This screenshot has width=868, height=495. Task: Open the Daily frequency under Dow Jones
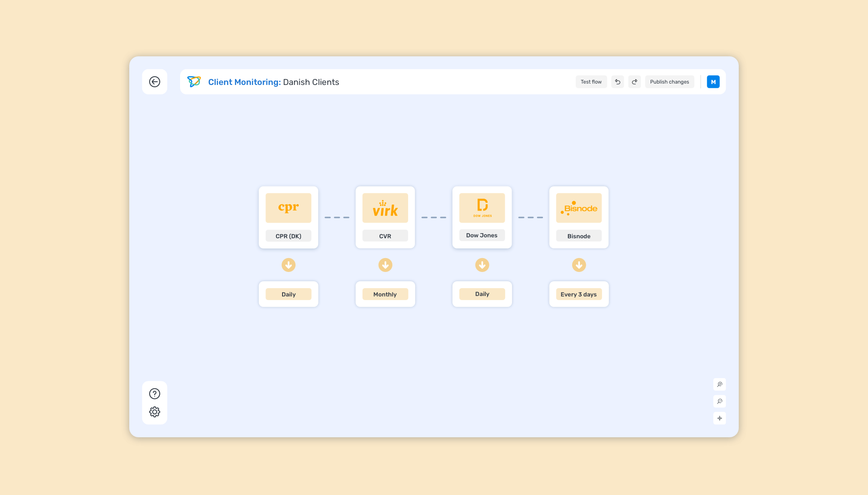[482, 294]
